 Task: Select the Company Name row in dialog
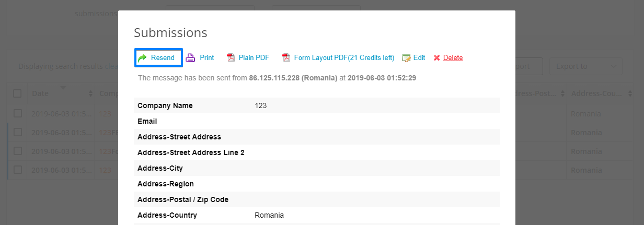[x=316, y=105]
